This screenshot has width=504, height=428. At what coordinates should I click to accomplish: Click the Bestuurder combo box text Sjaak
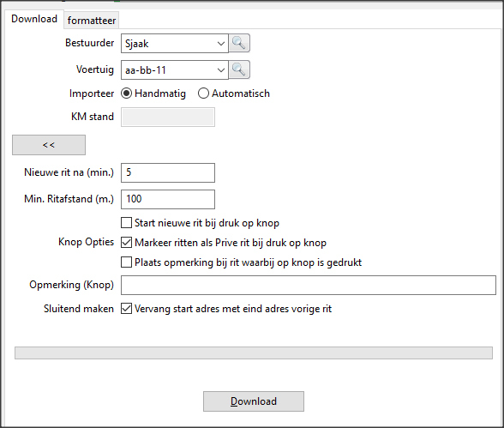pos(136,44)
